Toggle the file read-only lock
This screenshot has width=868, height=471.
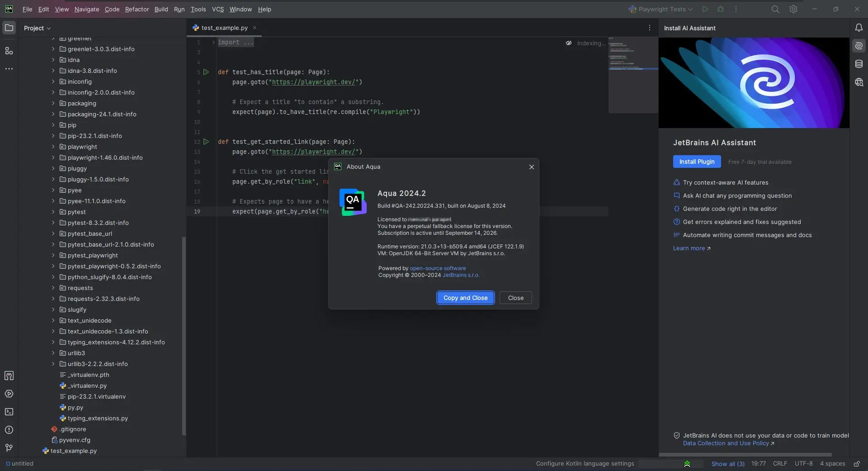(x=857, y=464)
